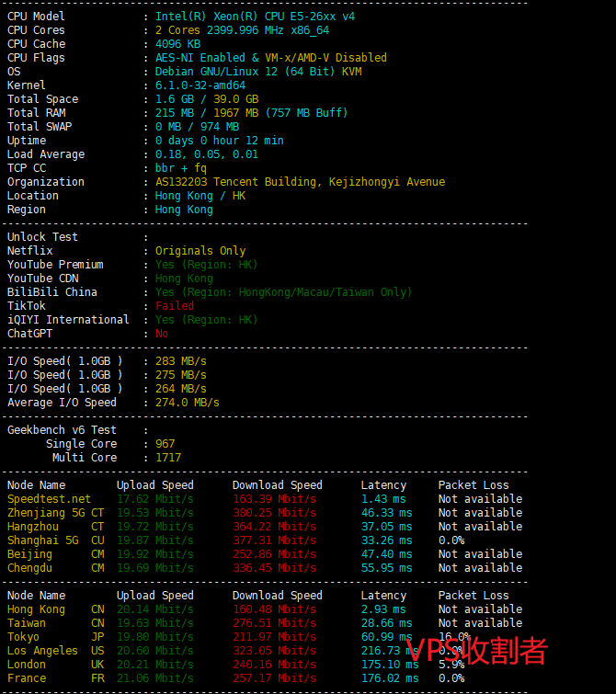Select the Taiwan node name
The width and height of the screenshot is (616, 694).
(27, 623)
